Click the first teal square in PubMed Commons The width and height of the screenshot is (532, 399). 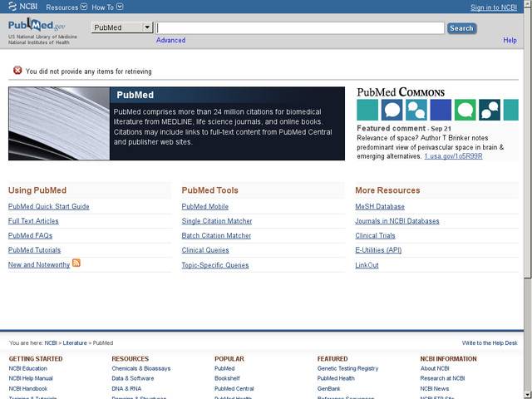367,110
